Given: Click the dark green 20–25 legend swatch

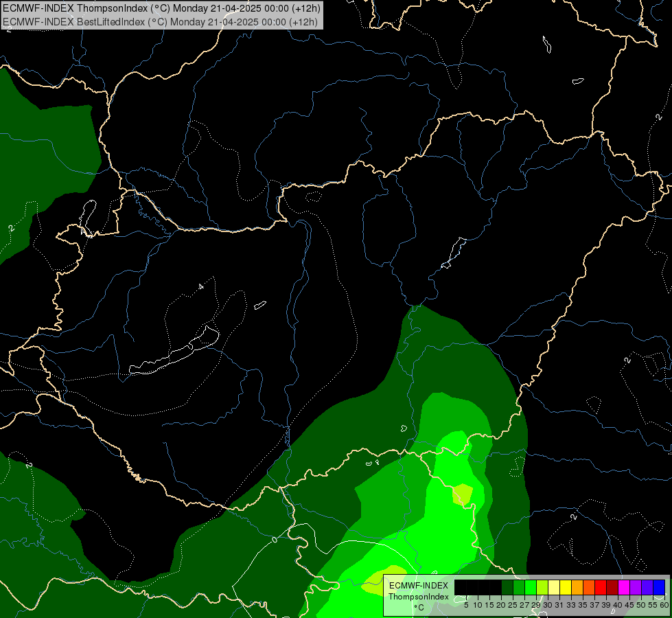Looking at the screenshot, I should click(x=507, y=587).
